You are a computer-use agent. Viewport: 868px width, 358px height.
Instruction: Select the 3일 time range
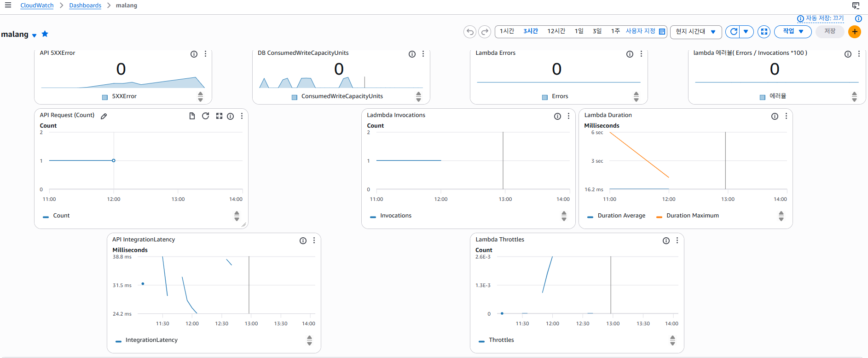click(597, 31)
